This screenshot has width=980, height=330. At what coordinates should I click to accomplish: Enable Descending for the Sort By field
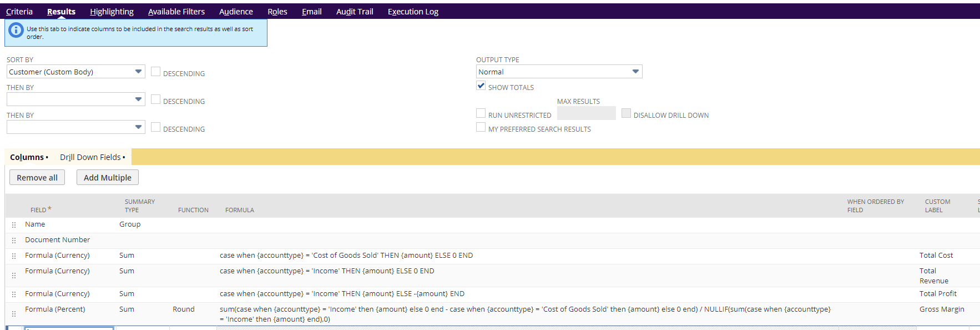155,72
